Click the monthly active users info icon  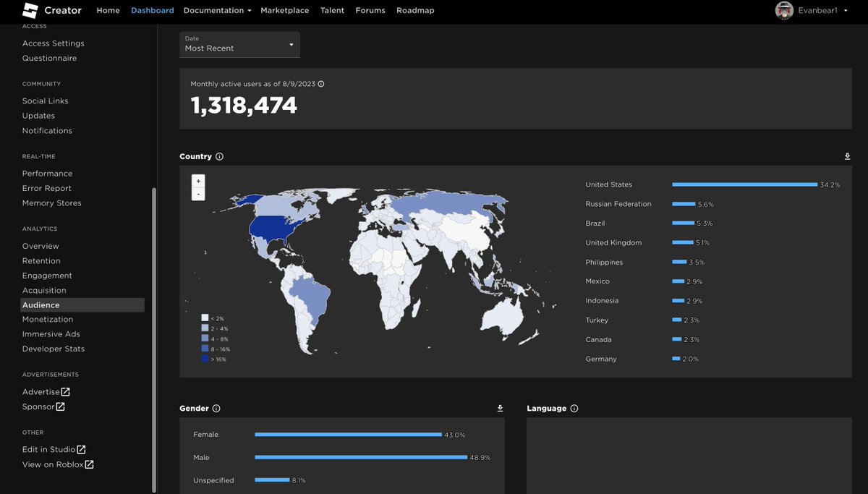[321, 84]
